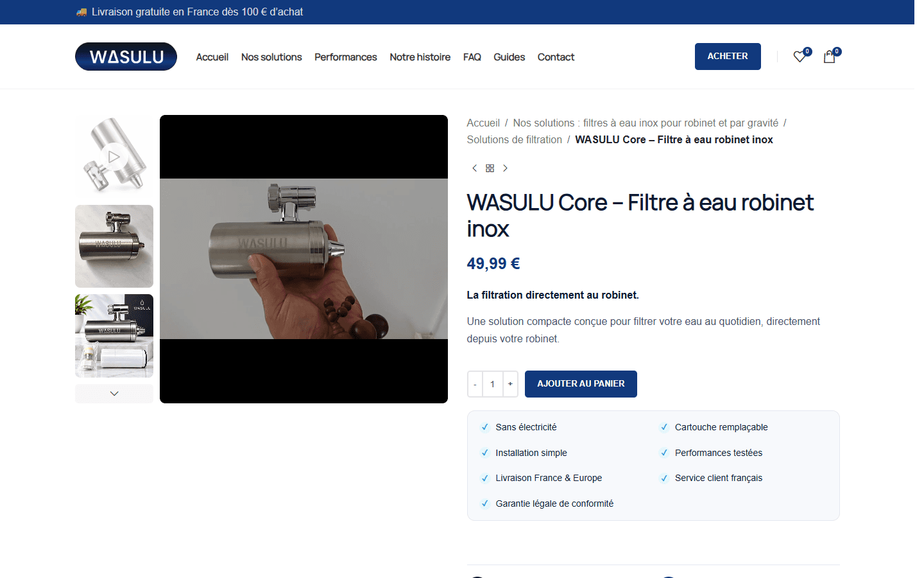Open Accueil menu item

212,57
